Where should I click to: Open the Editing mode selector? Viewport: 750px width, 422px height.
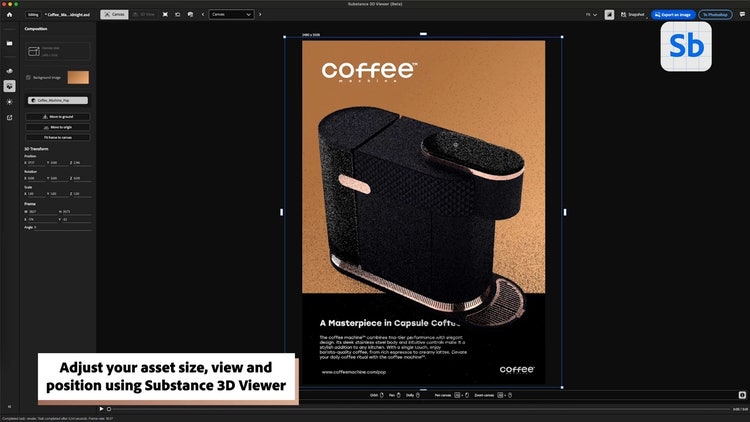pyautogui.click(x=33, y=14)
